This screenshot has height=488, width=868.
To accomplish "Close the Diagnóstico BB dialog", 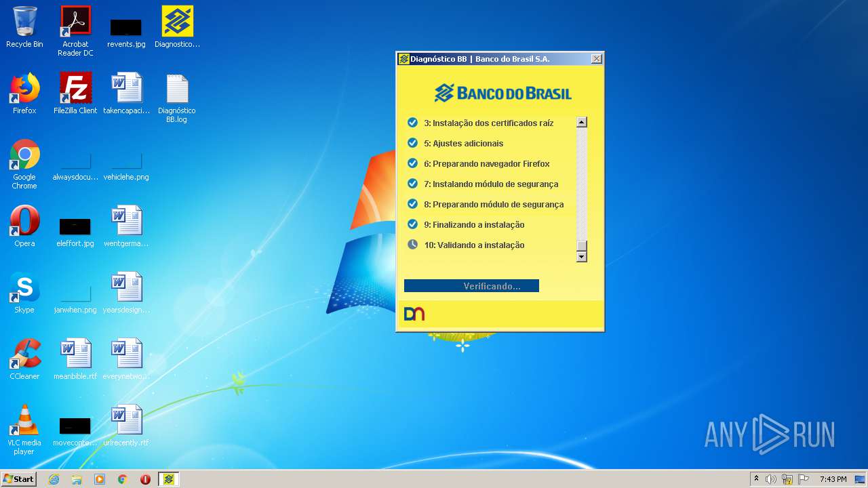I will [x=596, y=59].
